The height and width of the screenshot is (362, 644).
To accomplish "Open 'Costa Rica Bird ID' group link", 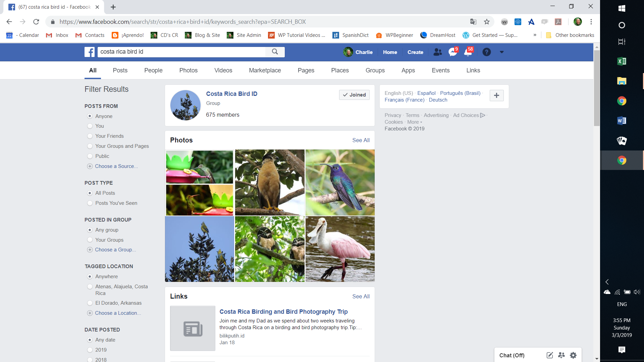I will (231, 94).
